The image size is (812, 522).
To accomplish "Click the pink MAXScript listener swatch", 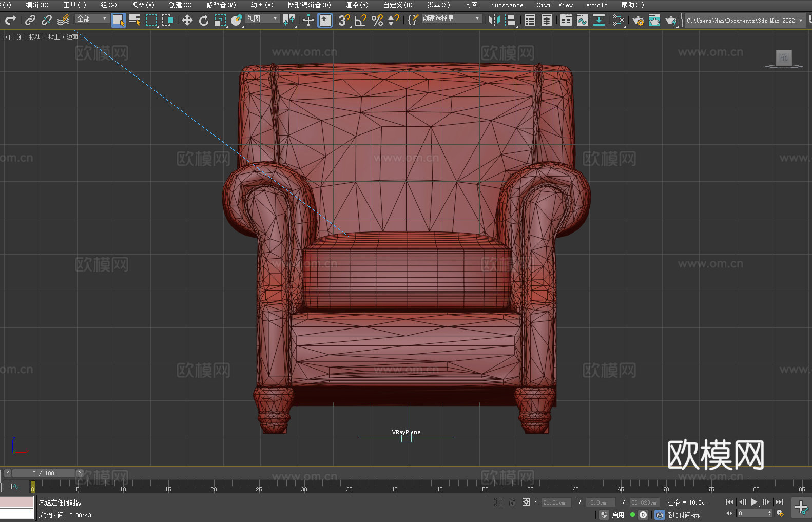I will [x=17, y=501].
